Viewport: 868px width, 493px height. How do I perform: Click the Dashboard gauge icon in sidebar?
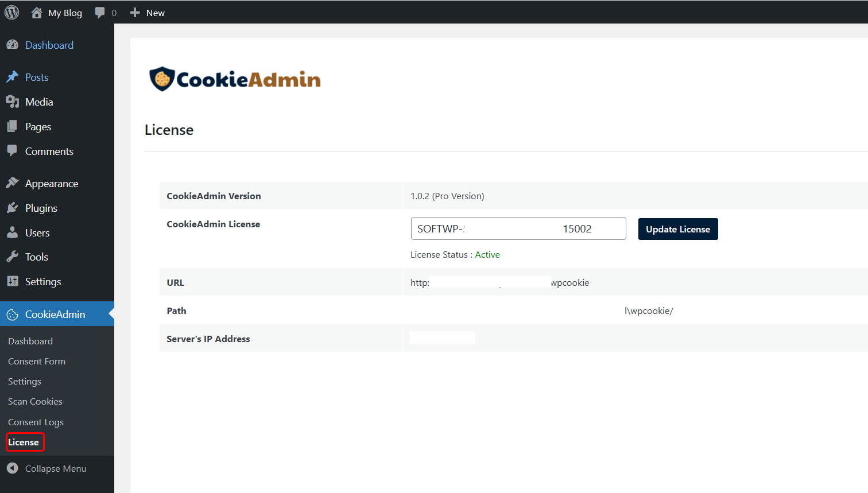pos(12,45)
